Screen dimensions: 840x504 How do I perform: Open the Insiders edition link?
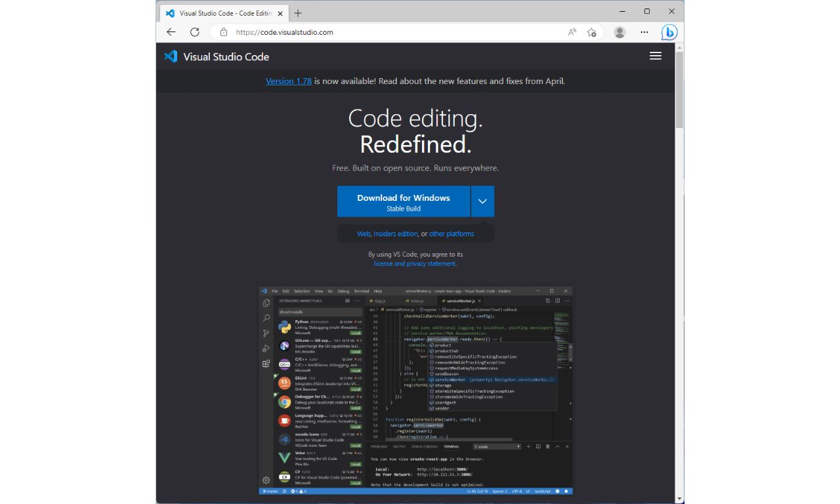(x=396, y=234)
